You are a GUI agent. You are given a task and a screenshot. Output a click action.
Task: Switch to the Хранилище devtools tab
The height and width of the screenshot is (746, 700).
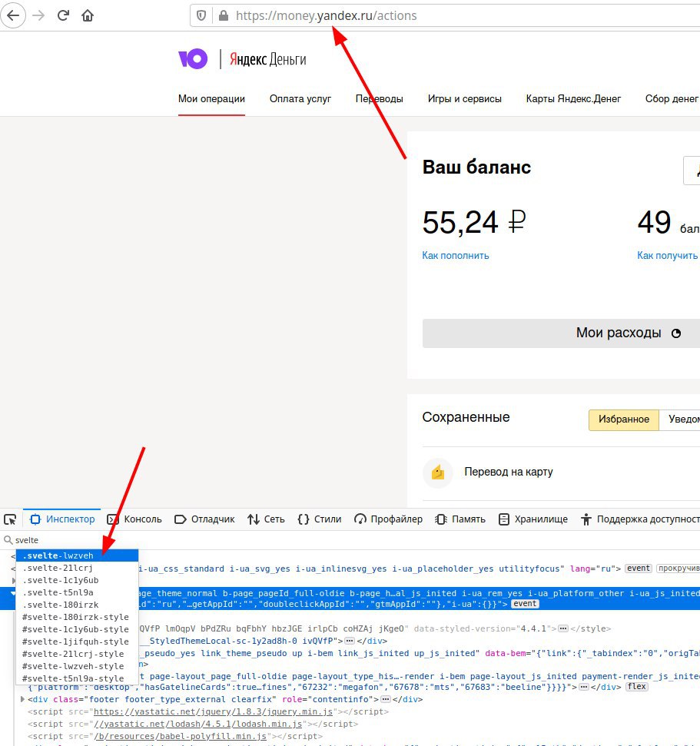(x=533, y=519)
